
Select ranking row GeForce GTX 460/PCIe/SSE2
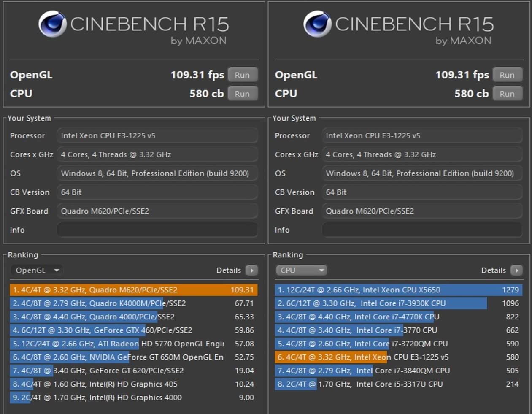[133, 330]
